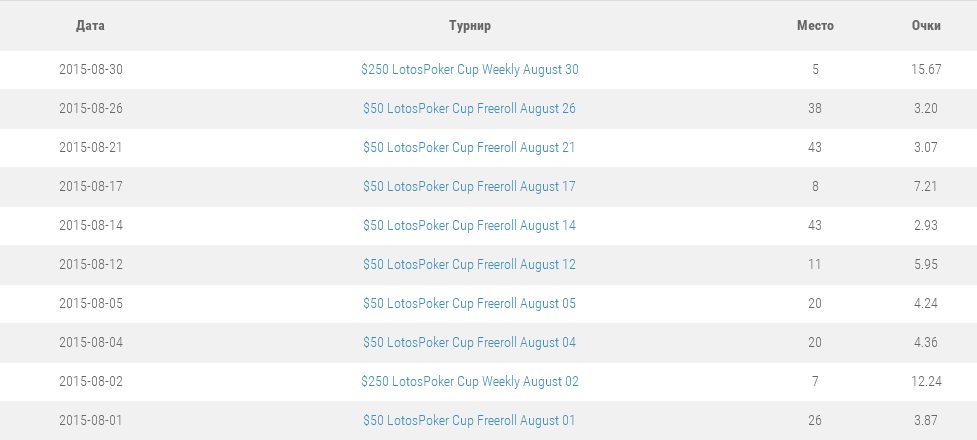Select the 15.67 points cell

coord(926,70)
